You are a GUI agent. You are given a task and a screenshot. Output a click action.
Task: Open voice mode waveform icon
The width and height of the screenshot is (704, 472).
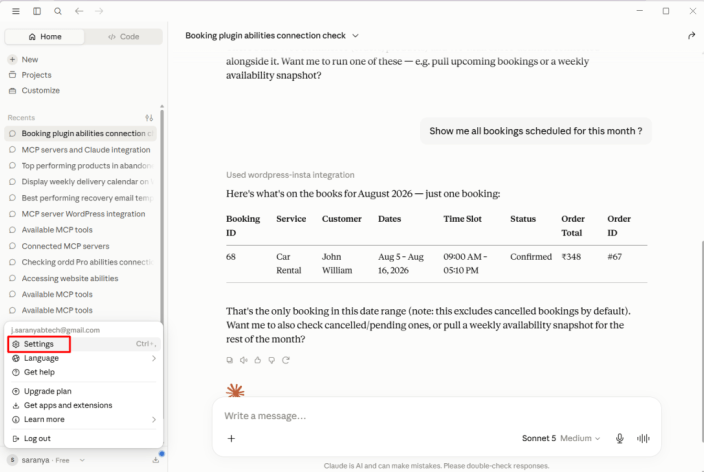point(643,438)
